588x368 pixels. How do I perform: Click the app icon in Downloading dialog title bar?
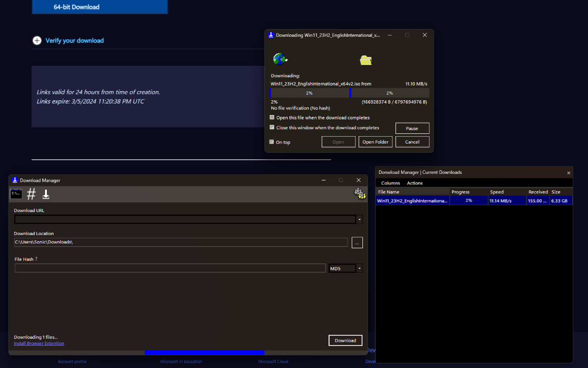(271, 35)
